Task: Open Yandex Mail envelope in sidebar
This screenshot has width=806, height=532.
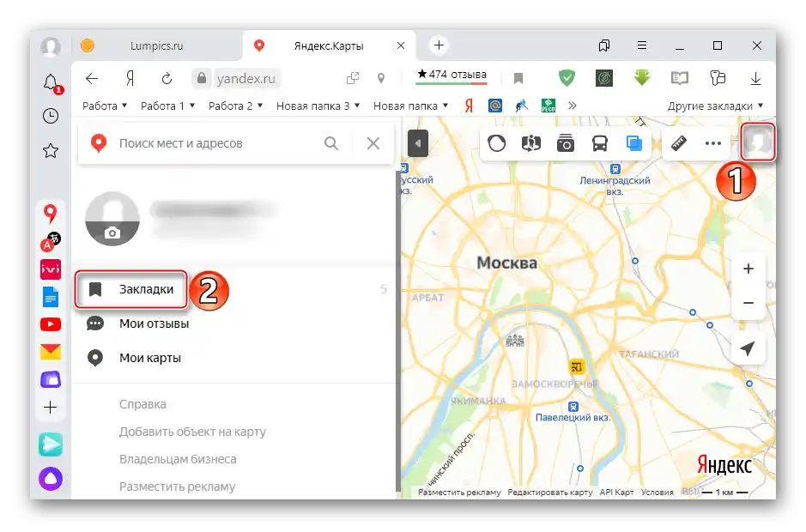Action: pos(51,352)
